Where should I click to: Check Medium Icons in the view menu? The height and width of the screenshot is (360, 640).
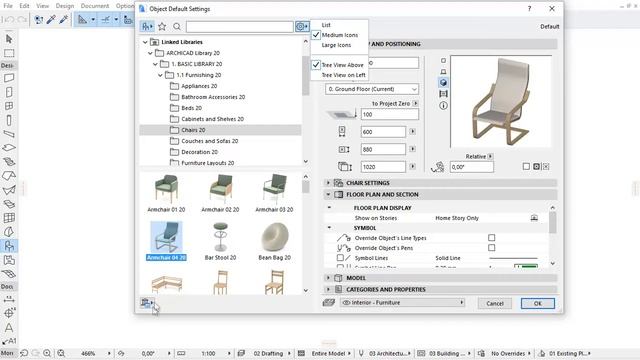tap(340, 35)
